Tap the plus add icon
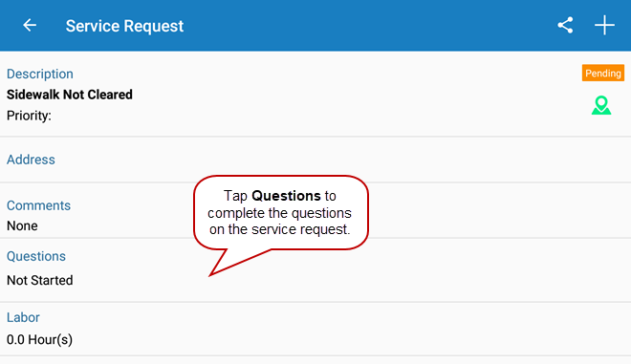Viewport: 631px width, 364px height. point(604,26)
